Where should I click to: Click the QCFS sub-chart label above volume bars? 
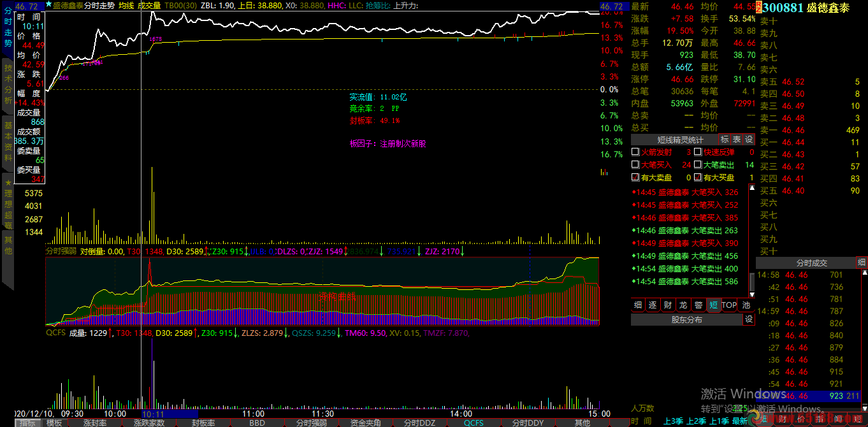[x=55, y=332]
